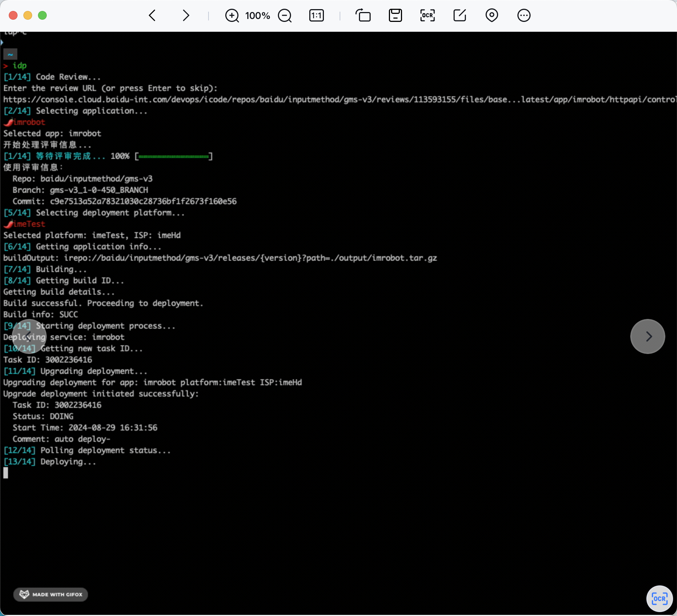The height and width of the screenshot is (616, 677).
Task: Zoom in with the magnifier plus icon
Action: coord(232,16)
